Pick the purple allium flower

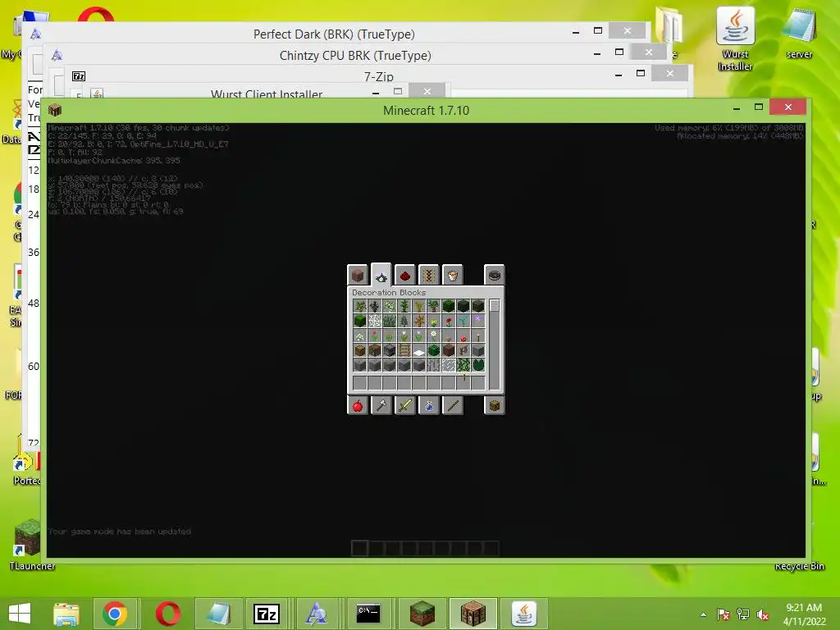point(478,321)
